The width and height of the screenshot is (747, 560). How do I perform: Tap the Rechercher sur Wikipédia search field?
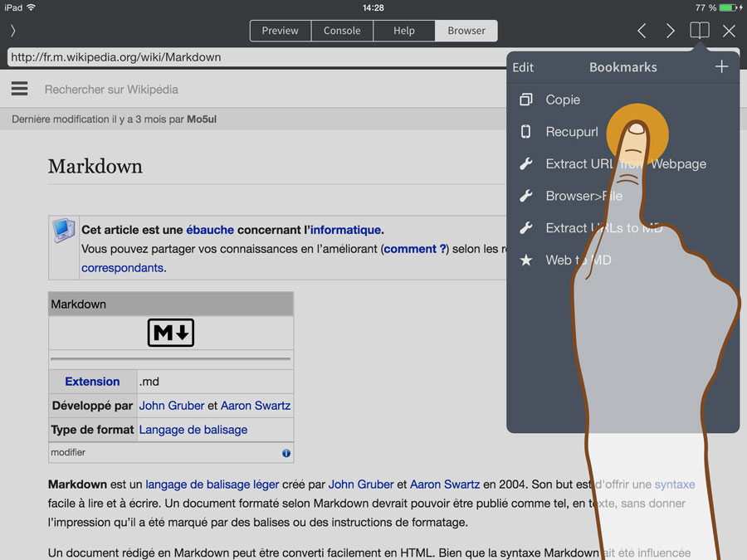111,90
